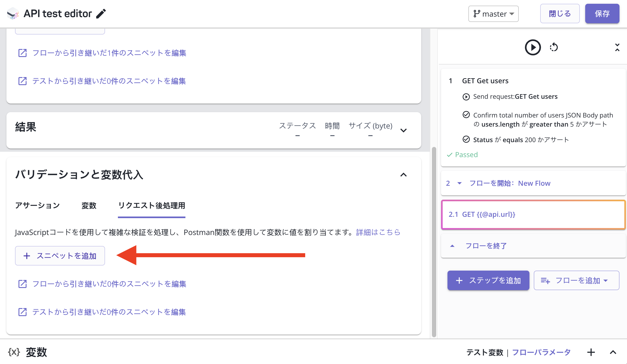Viewport: 627px width, 364px height.
Task: Open the bottom テストから引き継いだ0件のスニペットを編集 link
Action: [109, 312]
